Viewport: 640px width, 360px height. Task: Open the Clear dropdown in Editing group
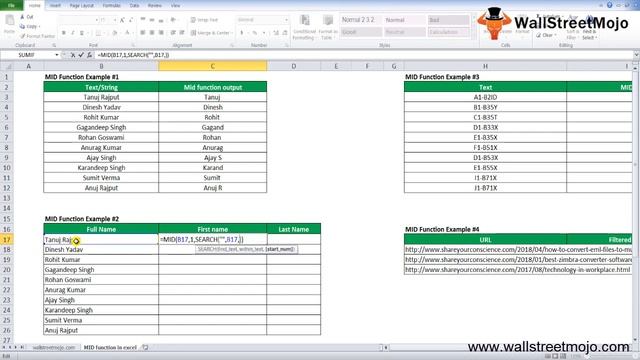pos(546,35)
